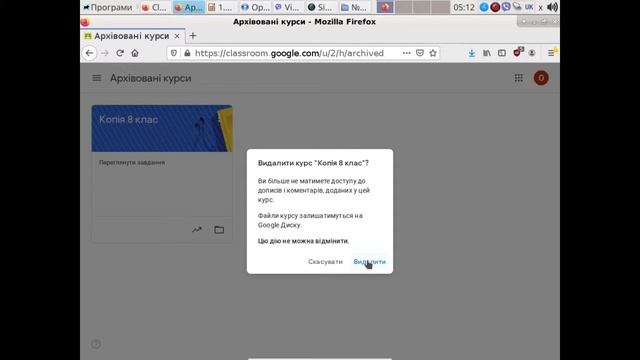Open the course Drive folder icon
Image resolution: width=640 pixels, height=360 pixels.
219,229
